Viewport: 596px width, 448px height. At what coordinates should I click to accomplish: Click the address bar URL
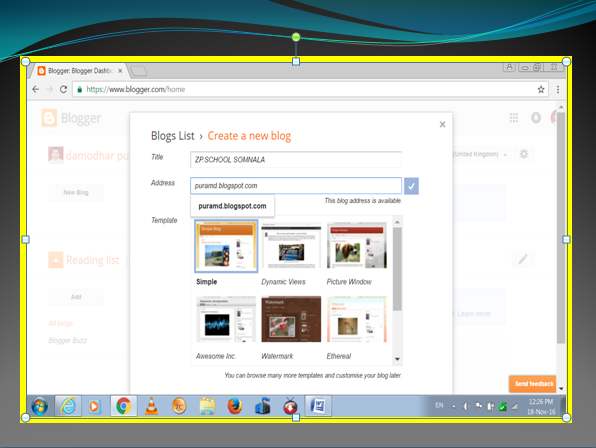click(136, 90)
